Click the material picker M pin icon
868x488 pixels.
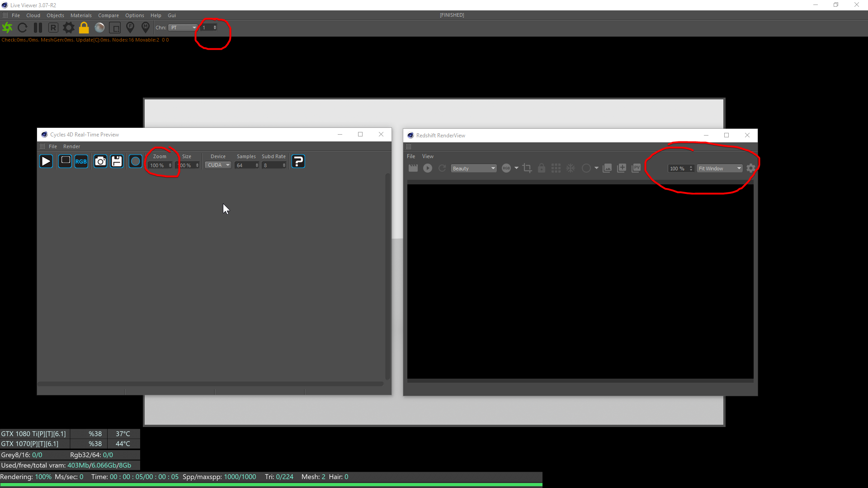(146, 28)
